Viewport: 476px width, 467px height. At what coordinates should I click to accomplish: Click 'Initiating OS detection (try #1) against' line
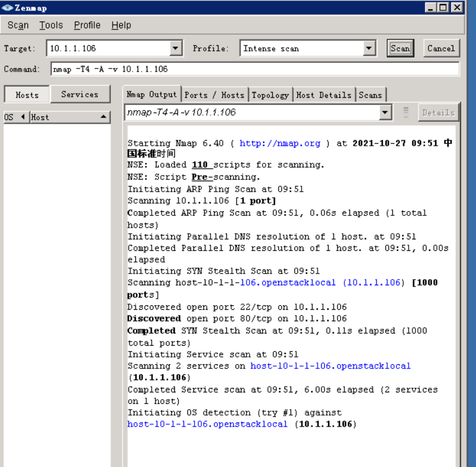[235, 413]
